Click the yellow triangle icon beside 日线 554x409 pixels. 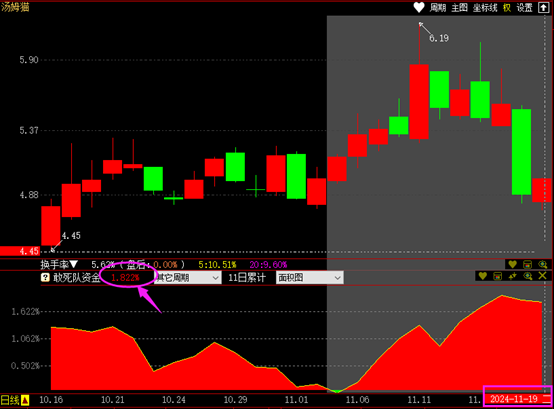(x=25, y=400)
